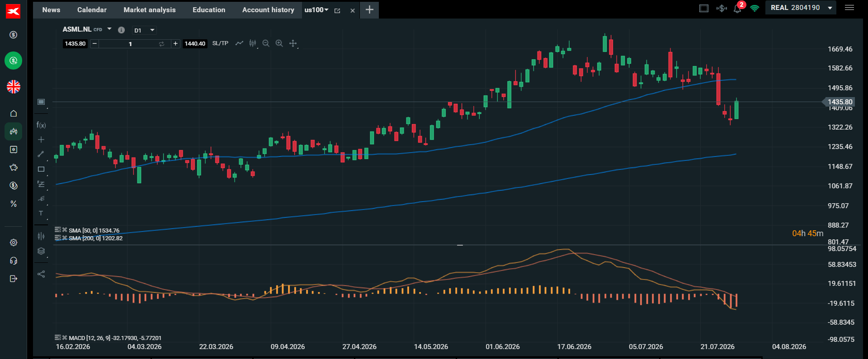Select the trend line drawing tool
Viewport: 868px width, 359px height.
(41, 154)
